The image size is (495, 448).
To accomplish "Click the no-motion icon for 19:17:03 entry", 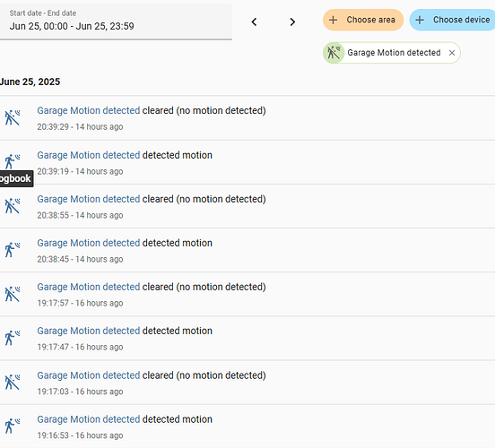I will 13,383.
